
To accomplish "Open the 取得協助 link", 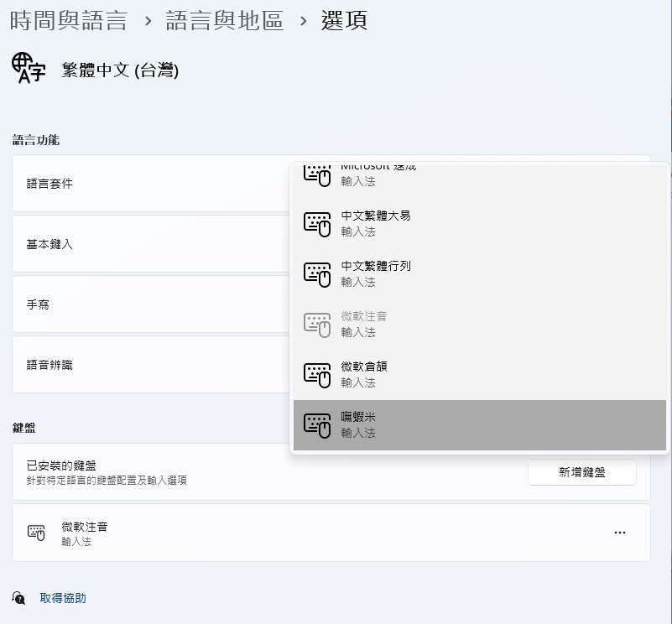I will [63, 598].
